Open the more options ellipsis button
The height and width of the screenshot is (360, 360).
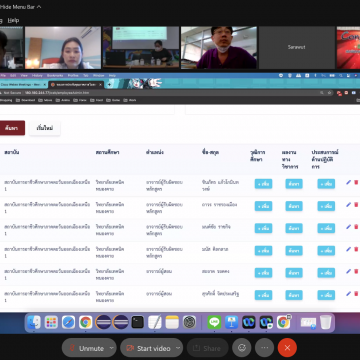(265, 348)
